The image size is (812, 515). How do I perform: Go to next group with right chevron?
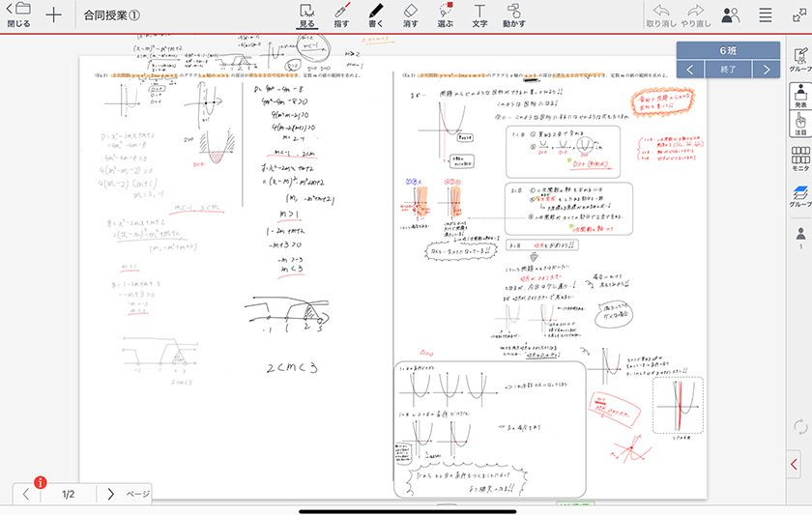(x=767, y=70)
